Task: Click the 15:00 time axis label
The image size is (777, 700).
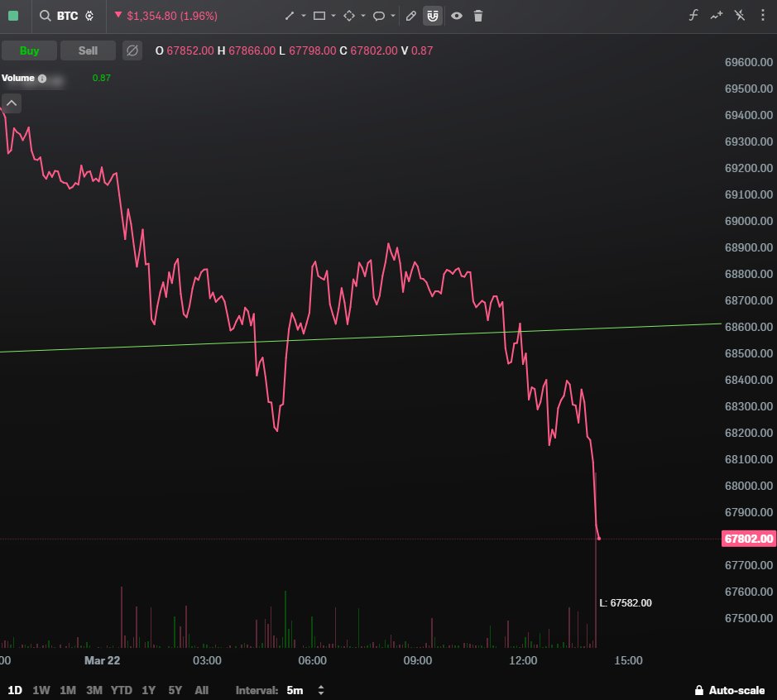Action: pyautogui.click(x=628, y=660)
